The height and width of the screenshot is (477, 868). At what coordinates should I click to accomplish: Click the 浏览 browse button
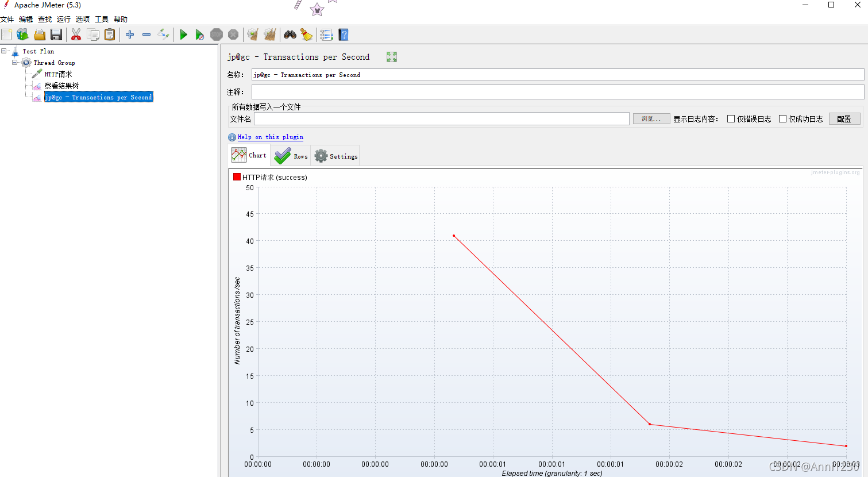tap(651, 119)
